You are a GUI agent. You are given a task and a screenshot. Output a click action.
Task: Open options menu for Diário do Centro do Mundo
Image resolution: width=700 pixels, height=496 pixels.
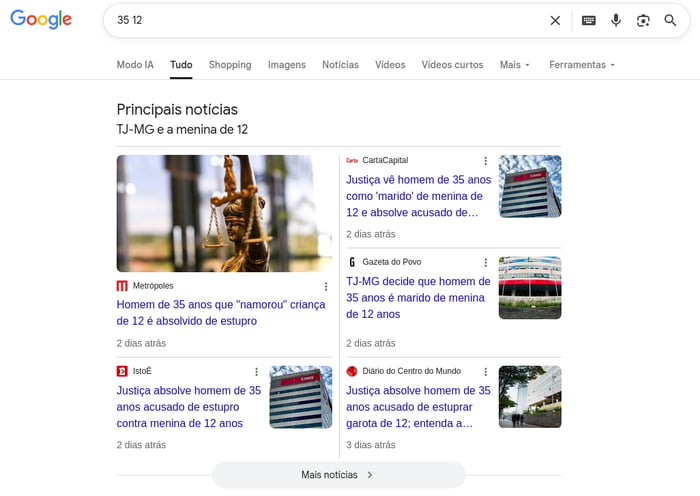pos(485,371)
